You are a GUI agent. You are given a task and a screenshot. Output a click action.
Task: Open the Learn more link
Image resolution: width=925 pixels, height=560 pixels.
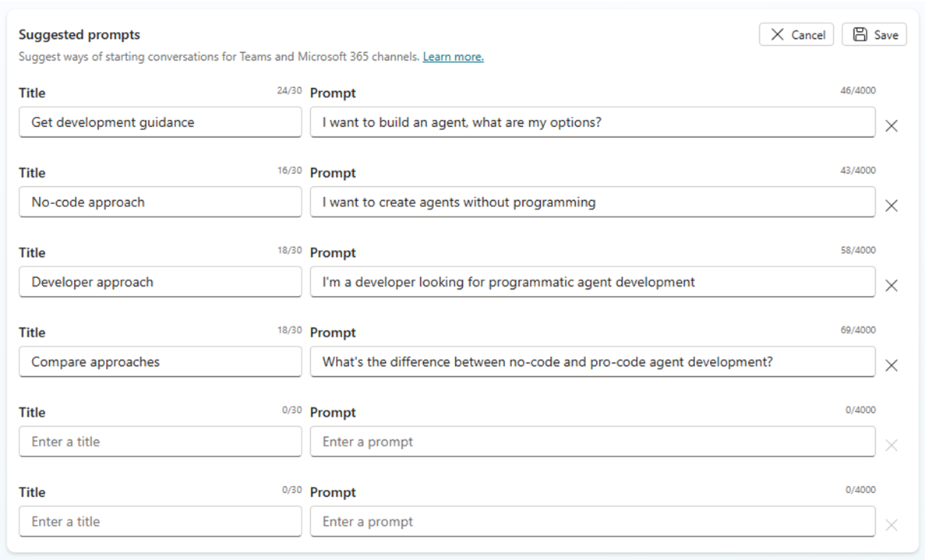[x=453, y=57]
